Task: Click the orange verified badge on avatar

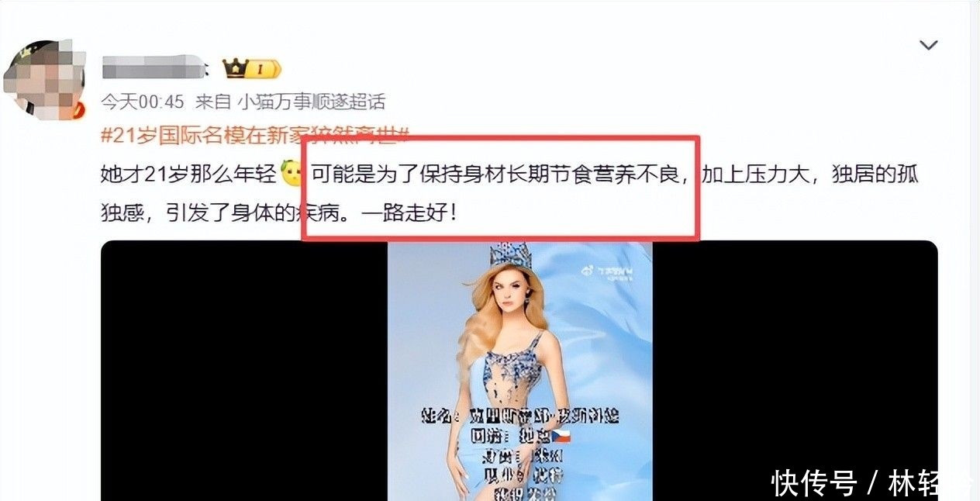Action: coord(78,112)
